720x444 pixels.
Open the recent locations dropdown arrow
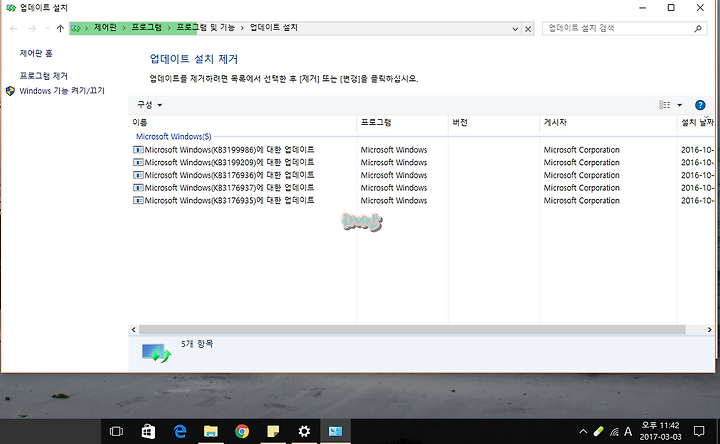pos(47,28)
